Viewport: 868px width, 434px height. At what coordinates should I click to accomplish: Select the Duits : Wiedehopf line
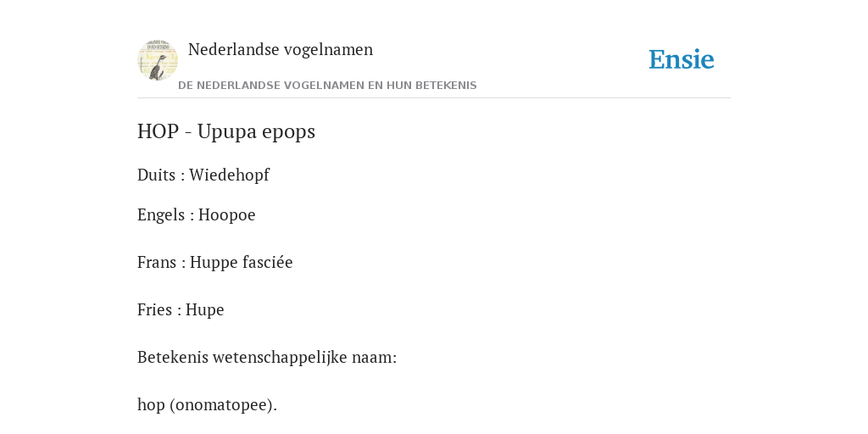tap(203, 175)
